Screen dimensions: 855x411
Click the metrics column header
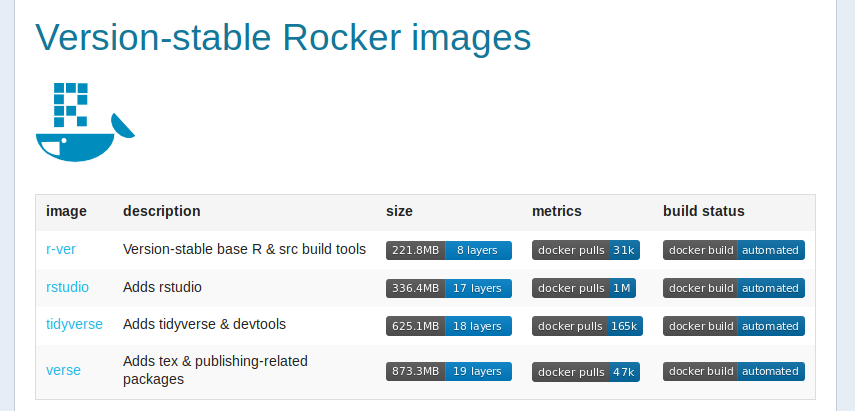(x=557, y=211)
